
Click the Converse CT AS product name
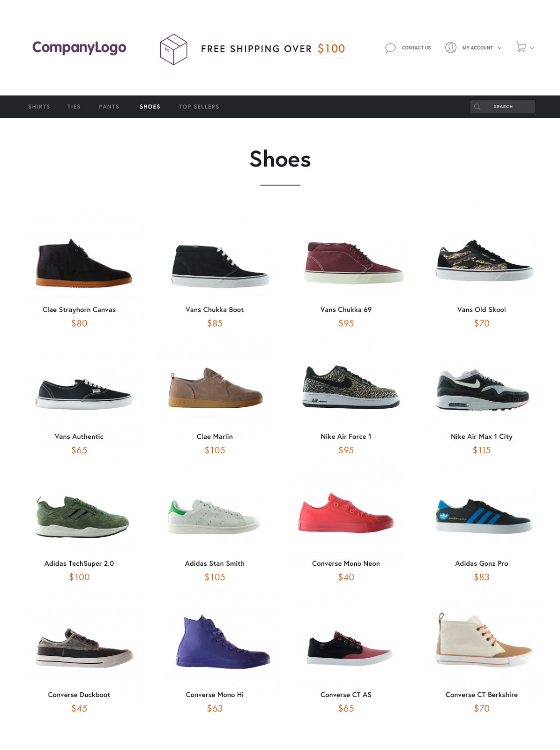pos(346,695)
